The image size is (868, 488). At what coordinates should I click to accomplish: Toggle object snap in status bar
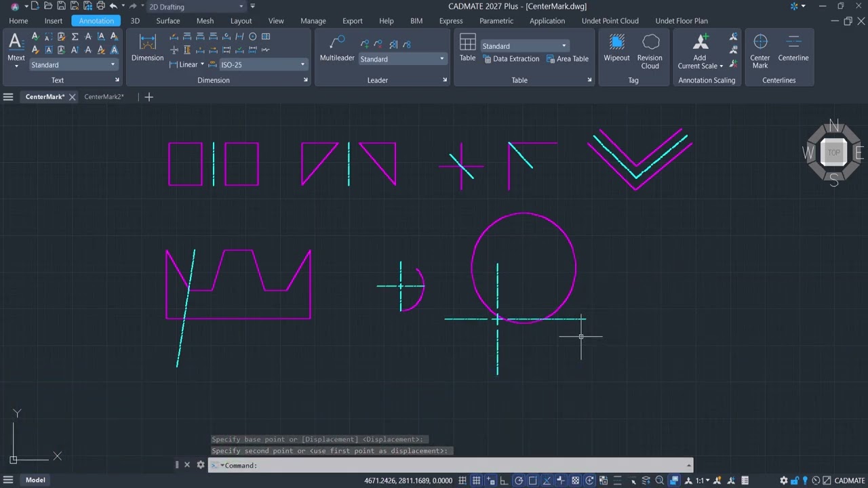(x=533, y=481)
